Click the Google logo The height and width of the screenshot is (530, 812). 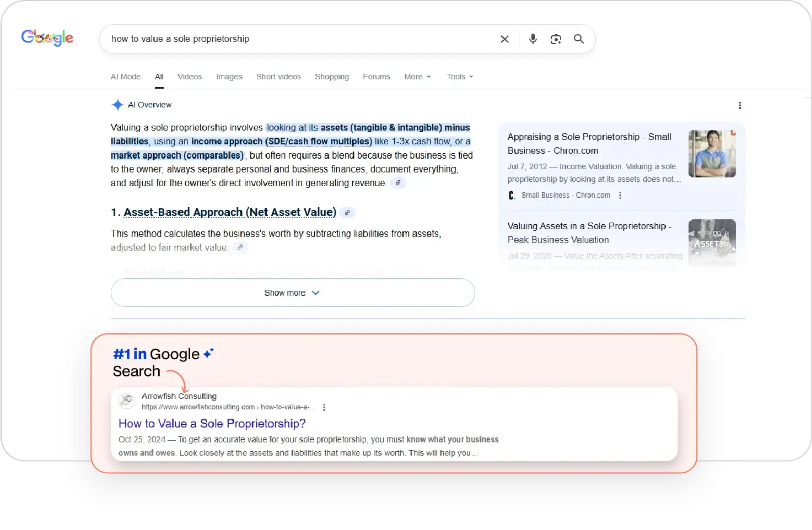tap(47, 37)
